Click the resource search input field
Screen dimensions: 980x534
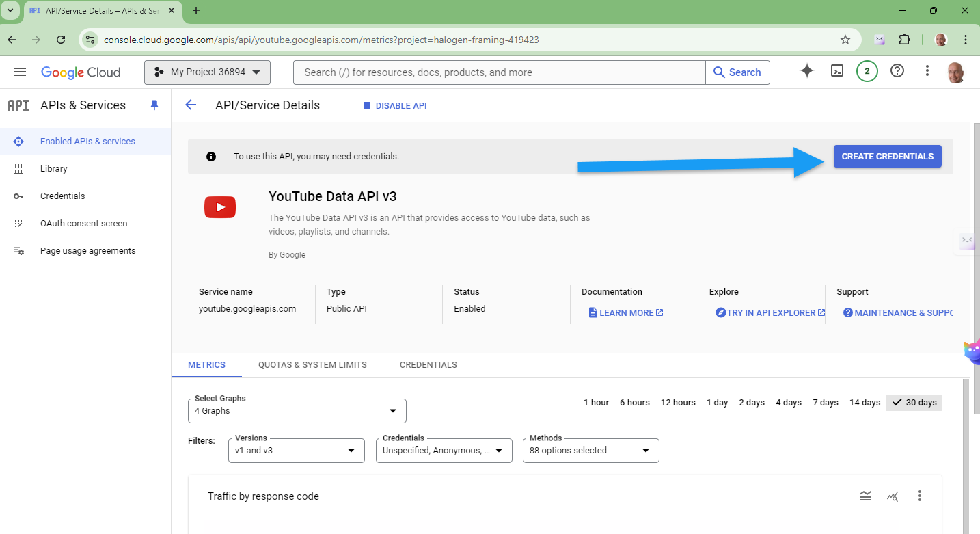[x=499, y=72]
